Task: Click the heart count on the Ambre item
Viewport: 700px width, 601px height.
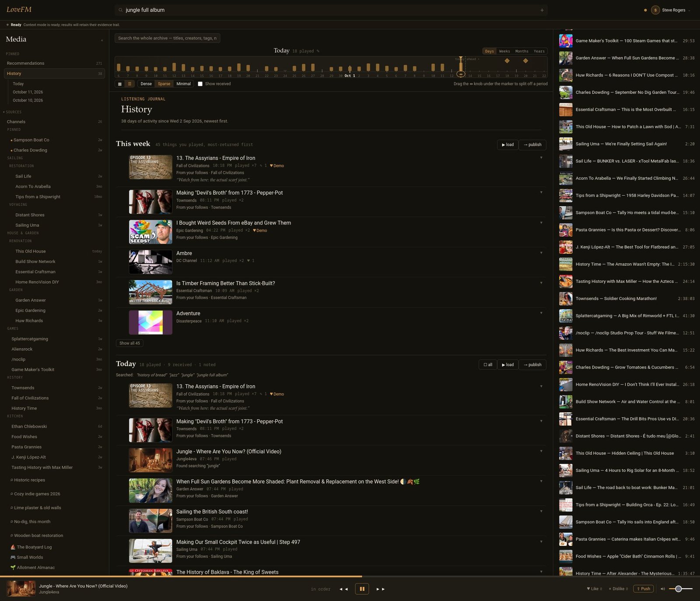Action: coord(251,261)
